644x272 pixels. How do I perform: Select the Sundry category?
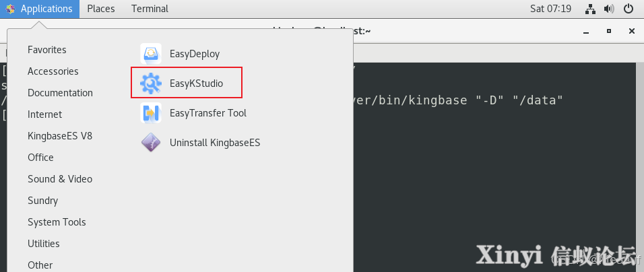click(x=42, y=201)
